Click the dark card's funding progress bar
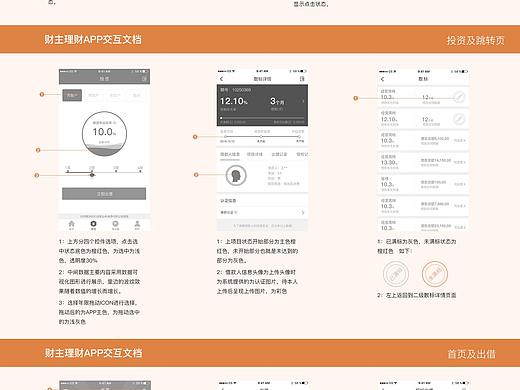Viewport: 520px width, 390px height. [x=262, y=118]
